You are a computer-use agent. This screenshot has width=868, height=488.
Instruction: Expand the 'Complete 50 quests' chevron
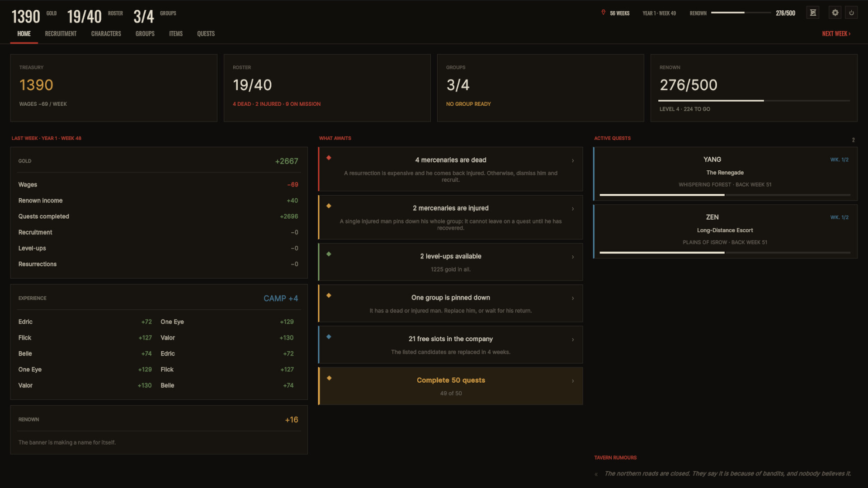(x=573, y=381)
